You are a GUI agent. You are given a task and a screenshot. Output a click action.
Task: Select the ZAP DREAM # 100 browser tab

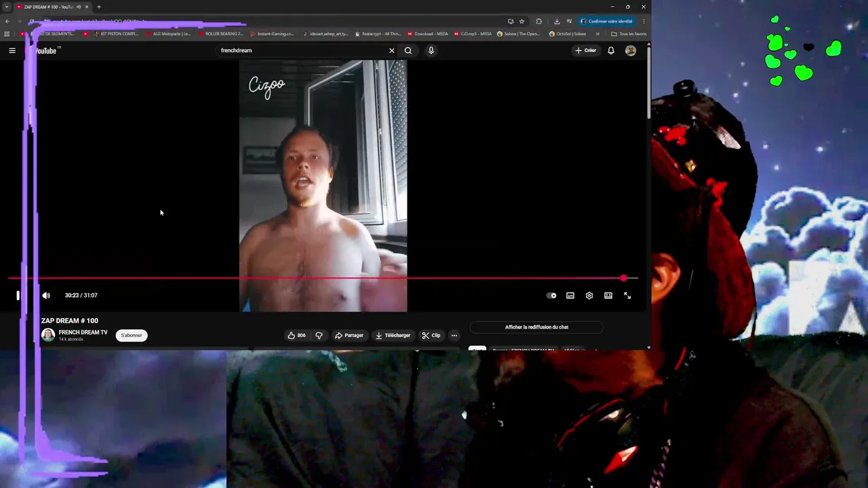pos(52,7)
